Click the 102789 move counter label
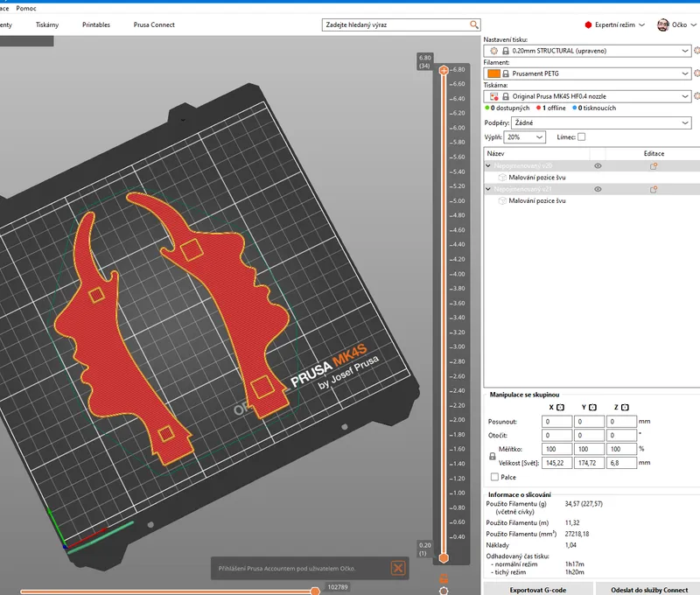This screenshot has width=700, height=595. pos(338,587)
